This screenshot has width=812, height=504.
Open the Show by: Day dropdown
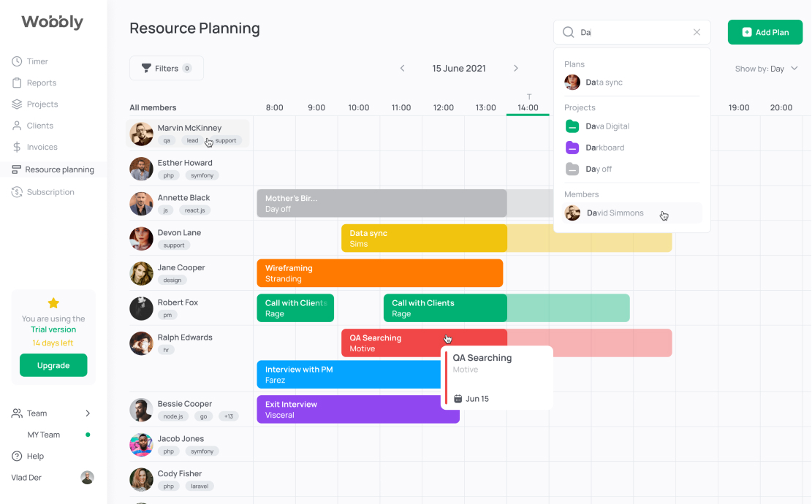pyautogui.click(x=767, y=69)
